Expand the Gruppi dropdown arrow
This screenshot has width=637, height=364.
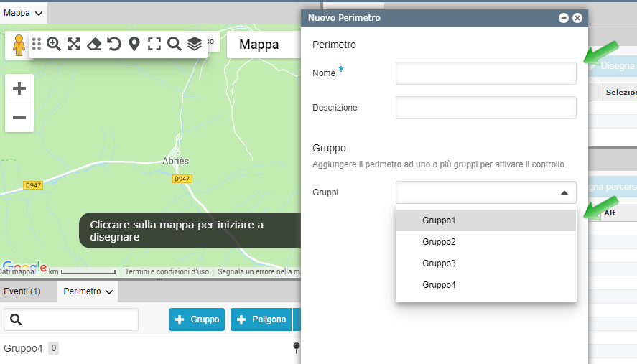[x=564, y=192]
